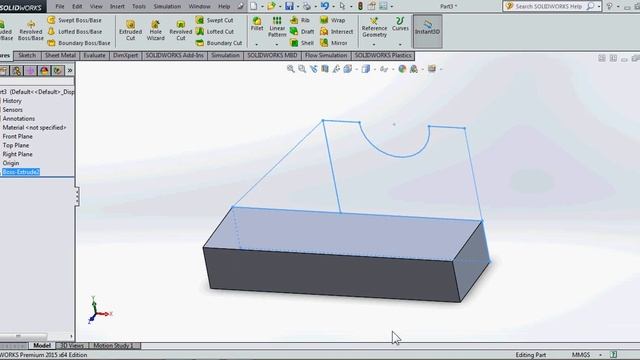Open the File menu
Viewport: 640px width, 360px height.
coord(60,6)
